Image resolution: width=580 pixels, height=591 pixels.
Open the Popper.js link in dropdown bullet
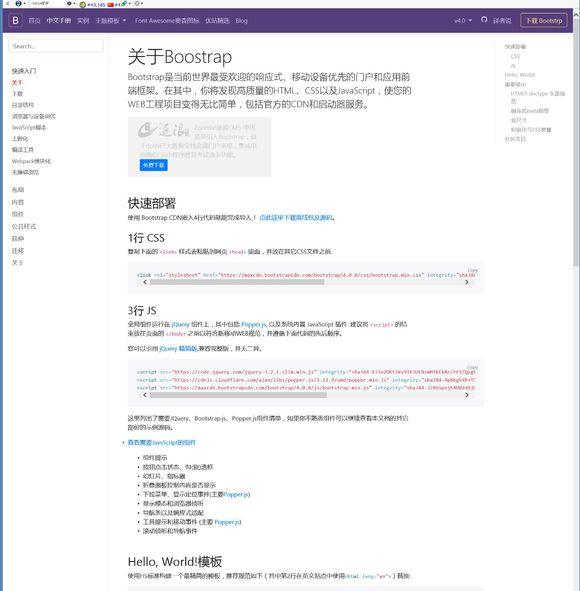[x=237, y=494]
